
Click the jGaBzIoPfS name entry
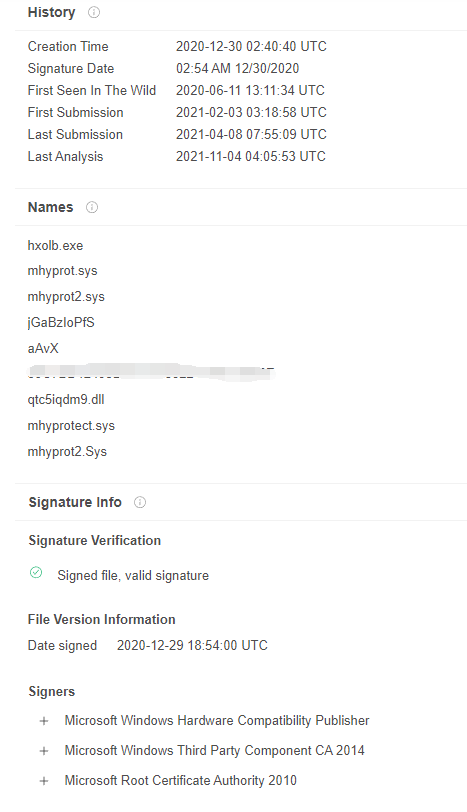[x=61, y=323]
